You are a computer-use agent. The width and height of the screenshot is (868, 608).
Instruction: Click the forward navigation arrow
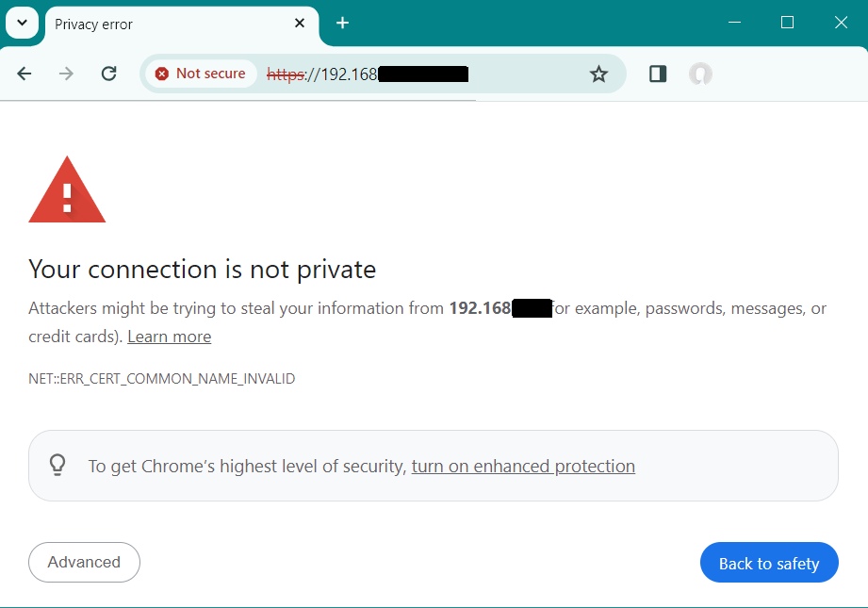point(66,74)
